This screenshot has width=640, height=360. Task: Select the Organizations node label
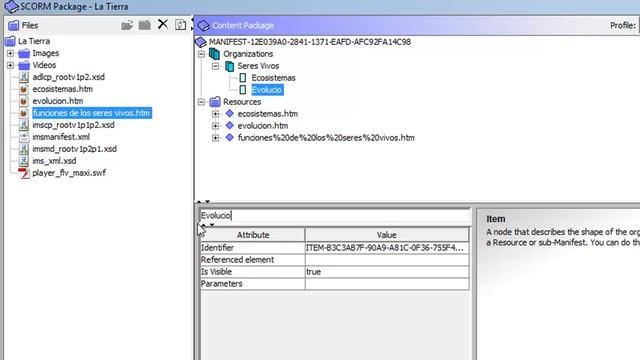248,54
